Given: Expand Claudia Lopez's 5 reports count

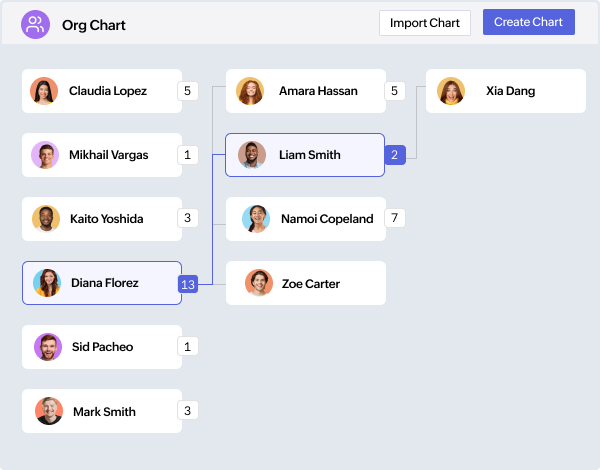Looking at the screenshot, I should click(188, 91).
